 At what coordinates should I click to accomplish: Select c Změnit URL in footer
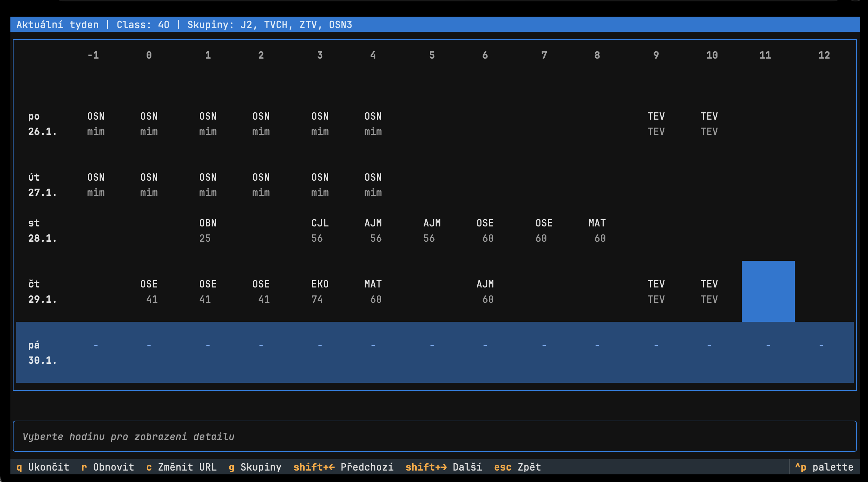pyautogui.click(x=181, y=467)
